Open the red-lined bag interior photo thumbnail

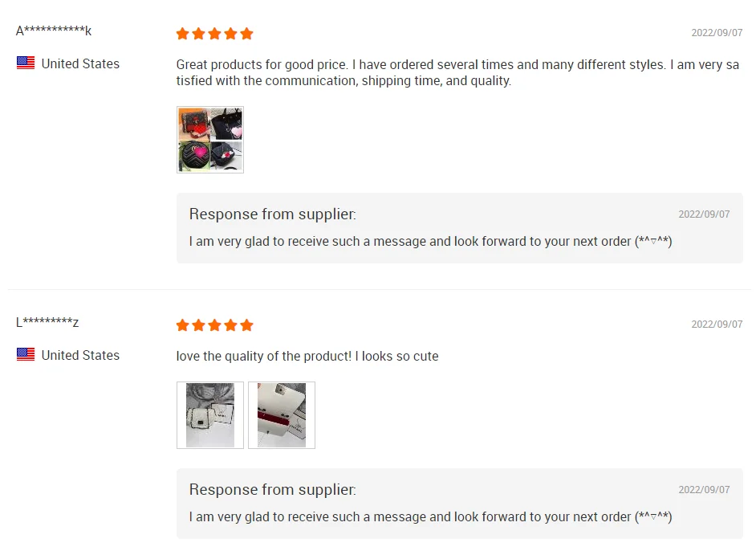pos(282,415)
